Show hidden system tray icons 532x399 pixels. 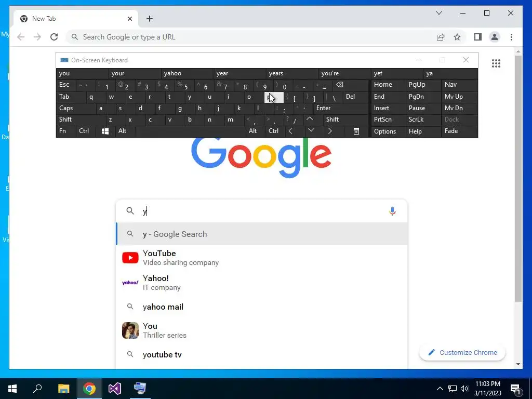[440, 389]
